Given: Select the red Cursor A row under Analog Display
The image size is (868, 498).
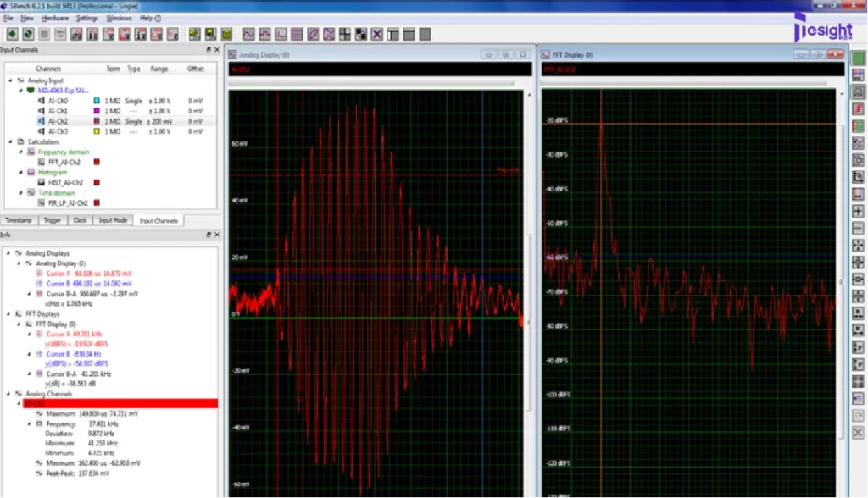Looking at the screenshot, I should (x=88, y=274).
